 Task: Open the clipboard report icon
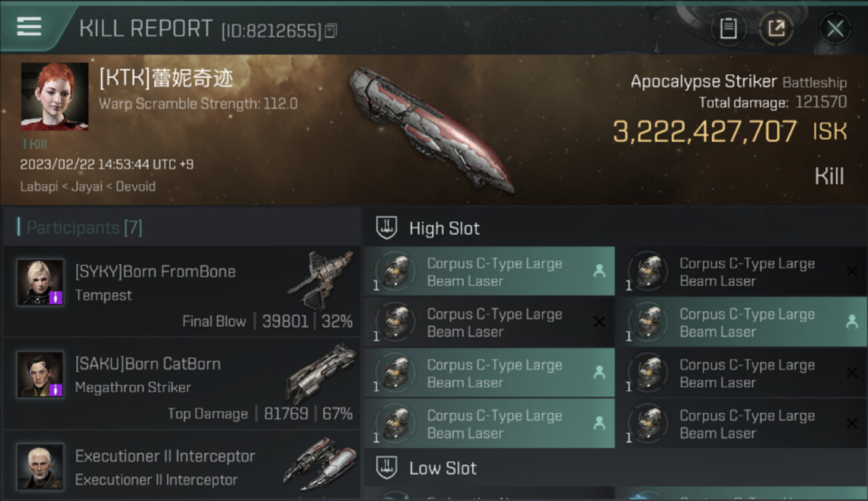pos(728,29)
